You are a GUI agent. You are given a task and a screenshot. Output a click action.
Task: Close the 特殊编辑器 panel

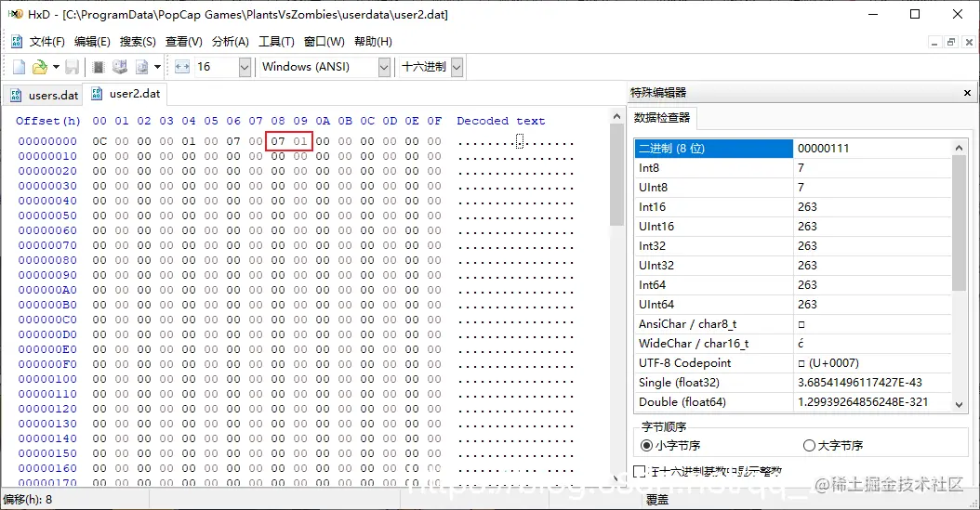pos(967,93)
